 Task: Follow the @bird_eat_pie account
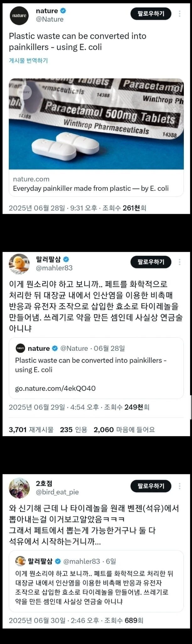pyautogui.click(x=151, y=486)
